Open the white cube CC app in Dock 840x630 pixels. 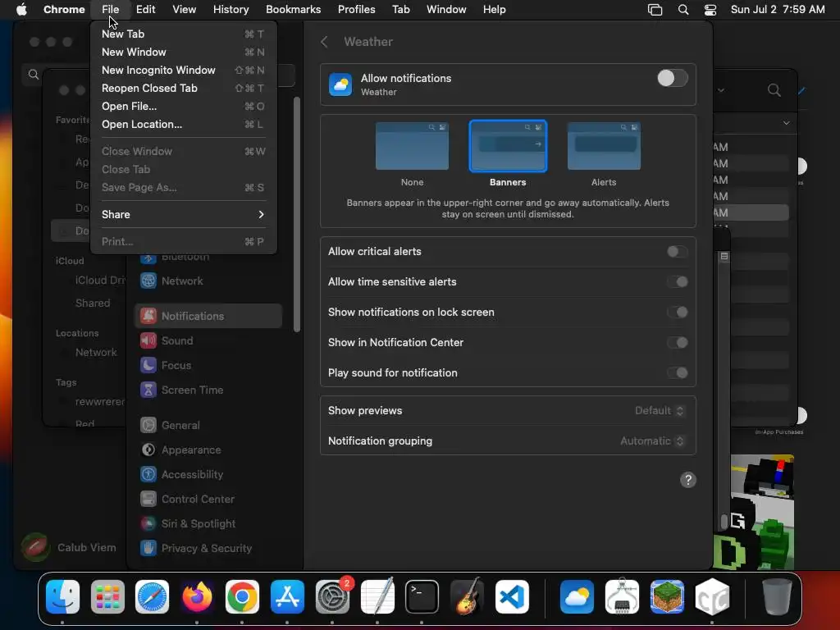pyautogui.click(x=712, y=596)
